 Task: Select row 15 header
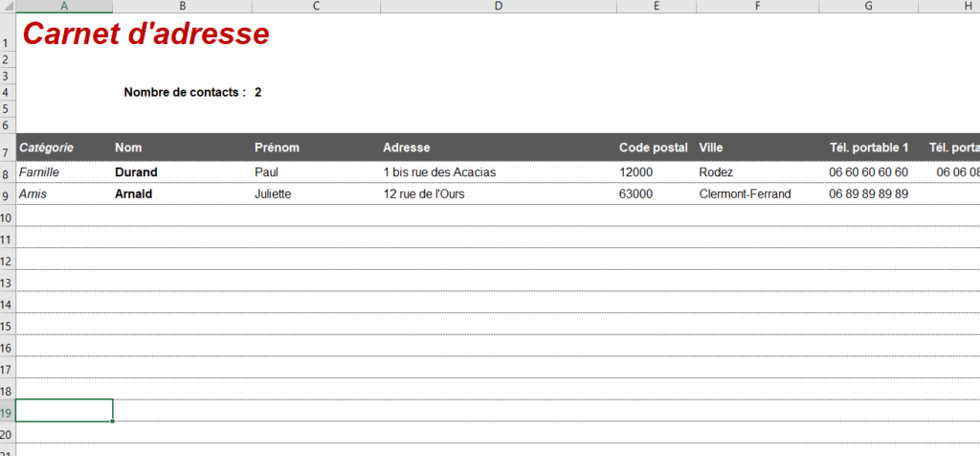[8, 324]
